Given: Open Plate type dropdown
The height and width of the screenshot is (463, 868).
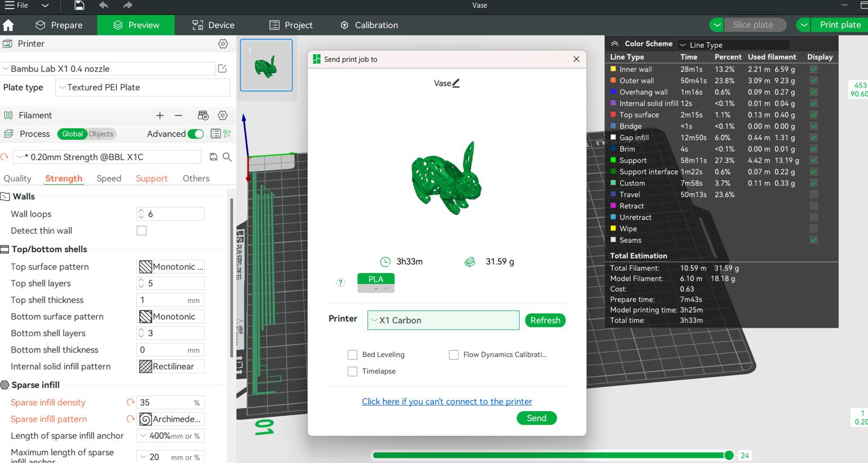Looking at the screenshot, I should 143,88.
